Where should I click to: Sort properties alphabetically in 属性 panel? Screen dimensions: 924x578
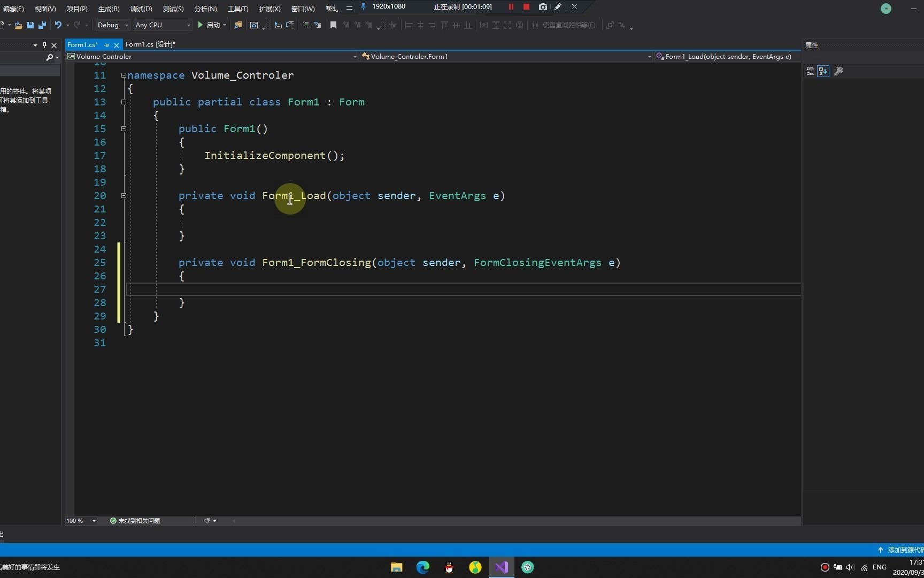pyautogui.click(x=823, y=71)
